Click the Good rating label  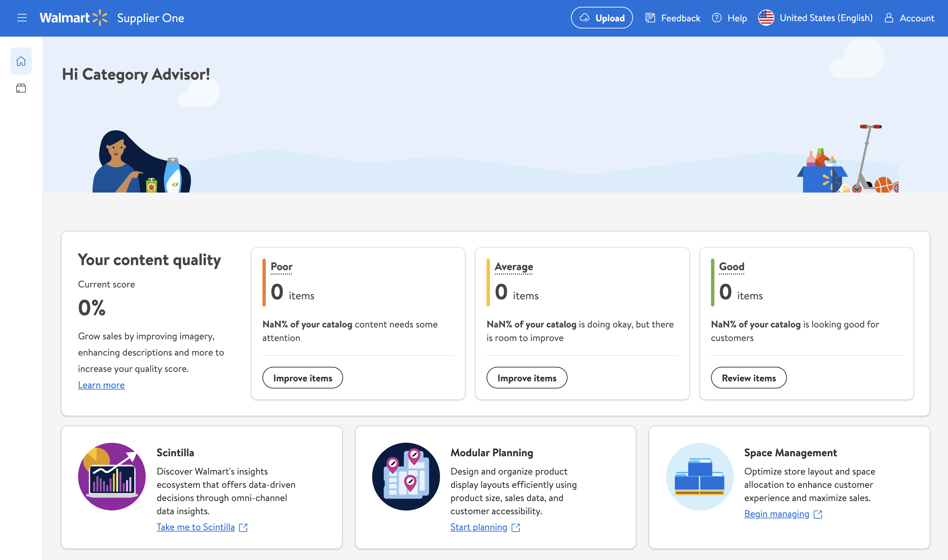click(x=732, y=267)
